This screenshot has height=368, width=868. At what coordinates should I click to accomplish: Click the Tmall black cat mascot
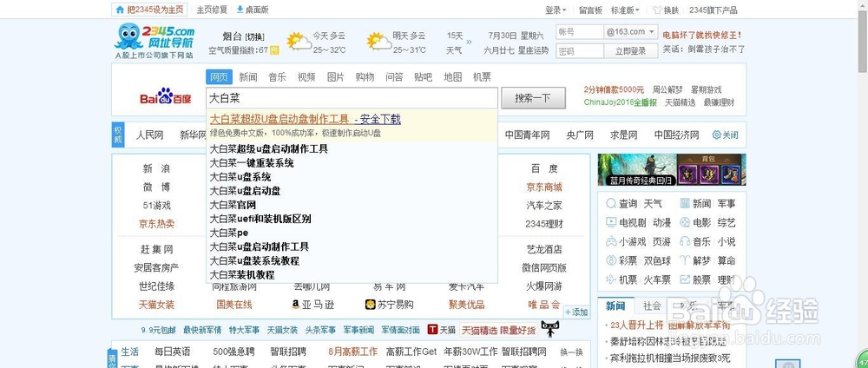point(549,328)
